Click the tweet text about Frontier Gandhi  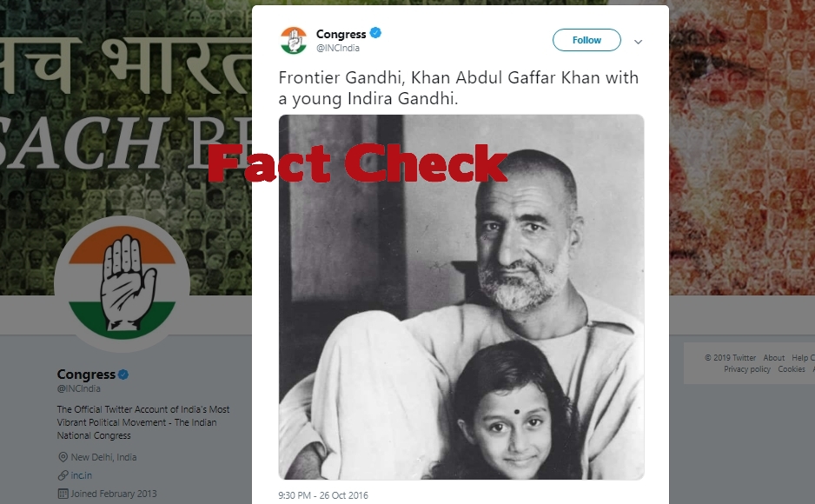pyautogui.click(x=459, y=88)
